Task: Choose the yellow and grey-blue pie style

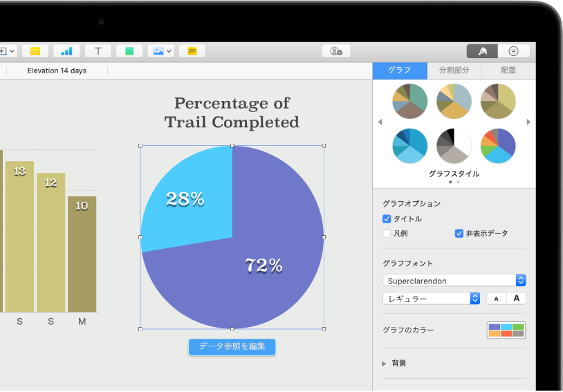Action: coord(454,101)
